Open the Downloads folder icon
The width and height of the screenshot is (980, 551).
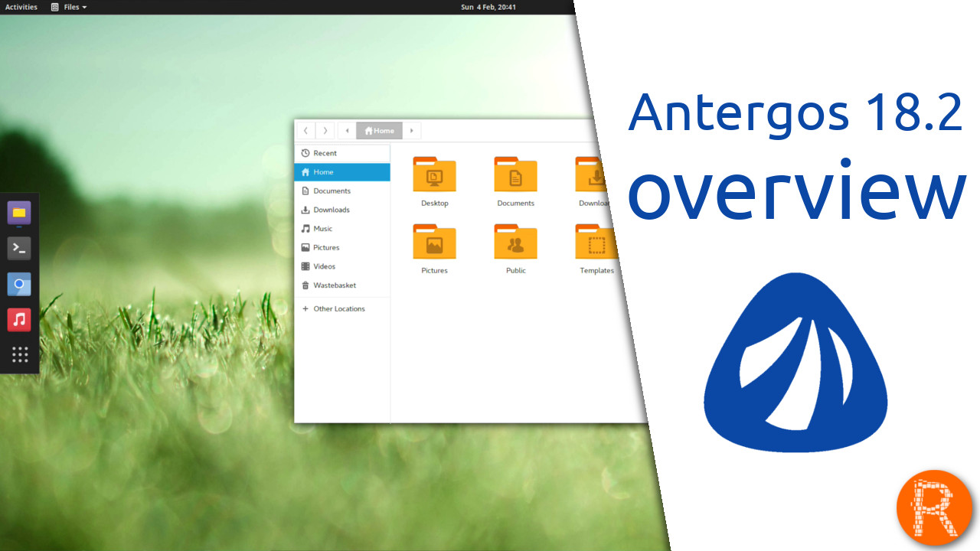(x=594, y=182)
